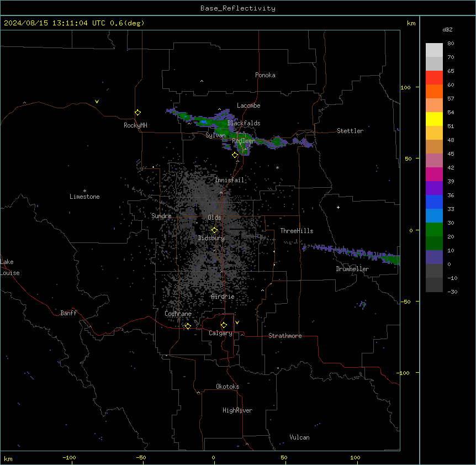This screenshot has width=476, height=465.
Task: Click the asterisk marker above Limestone
Action: pos(84,191)
